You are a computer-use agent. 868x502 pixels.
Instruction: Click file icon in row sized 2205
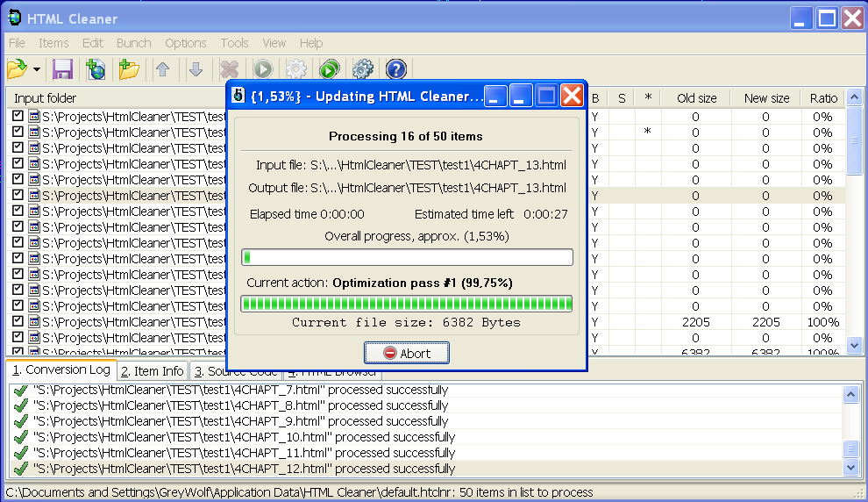click(34, 322)
